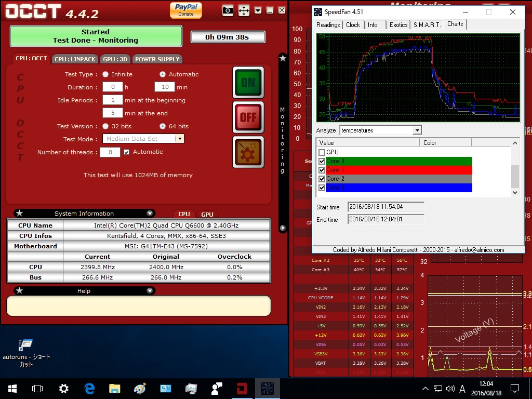The height and width of the screenshot is (399, 532).
Task: Enable the GPU checkbox in SpeedFan chart list
Action: (x=322, y=152)
